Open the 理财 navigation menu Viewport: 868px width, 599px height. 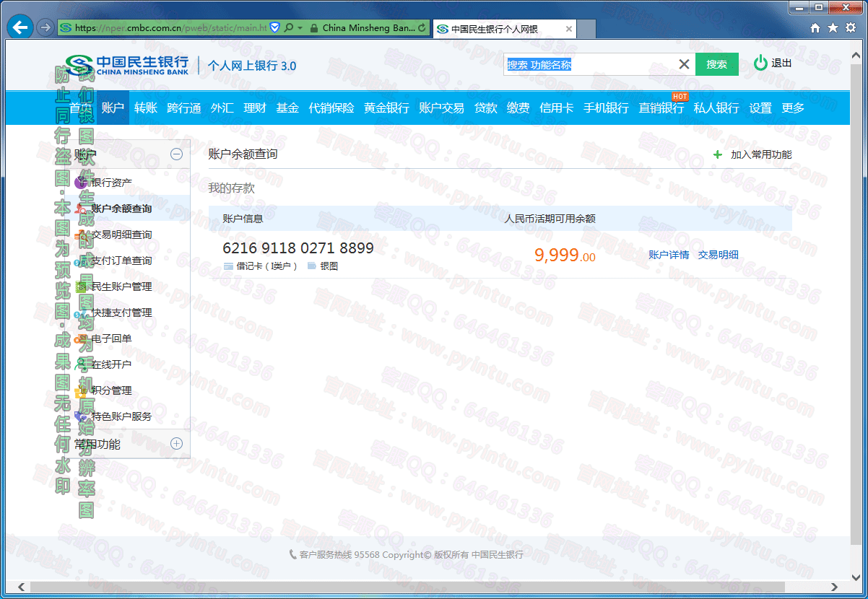tap(255, 108)
